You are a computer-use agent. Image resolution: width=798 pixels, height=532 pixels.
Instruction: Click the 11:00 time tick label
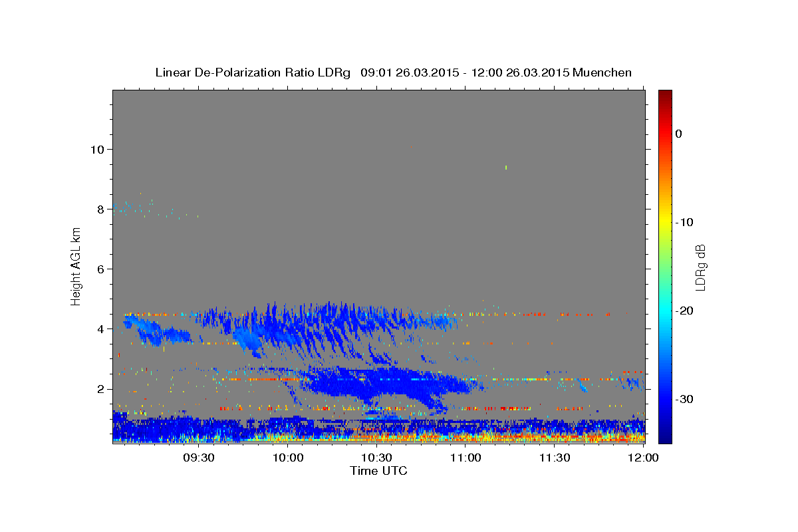click(x=465, y=458)
